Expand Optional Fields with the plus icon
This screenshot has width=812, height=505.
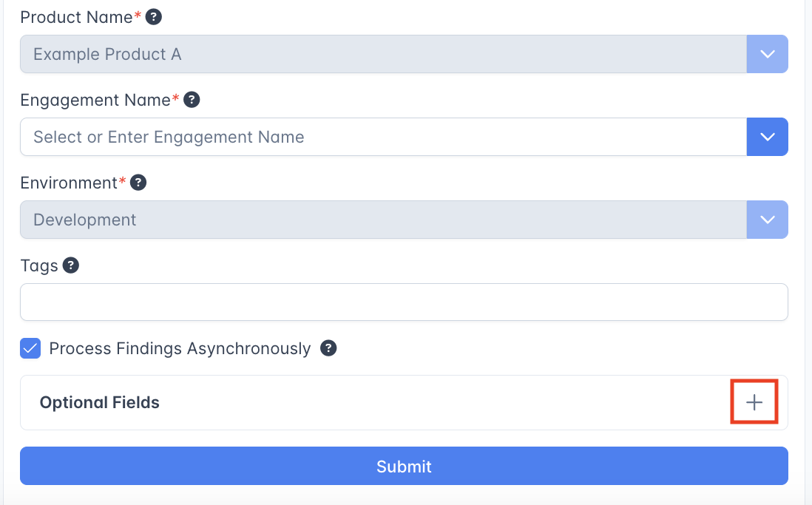click(754, 402)
